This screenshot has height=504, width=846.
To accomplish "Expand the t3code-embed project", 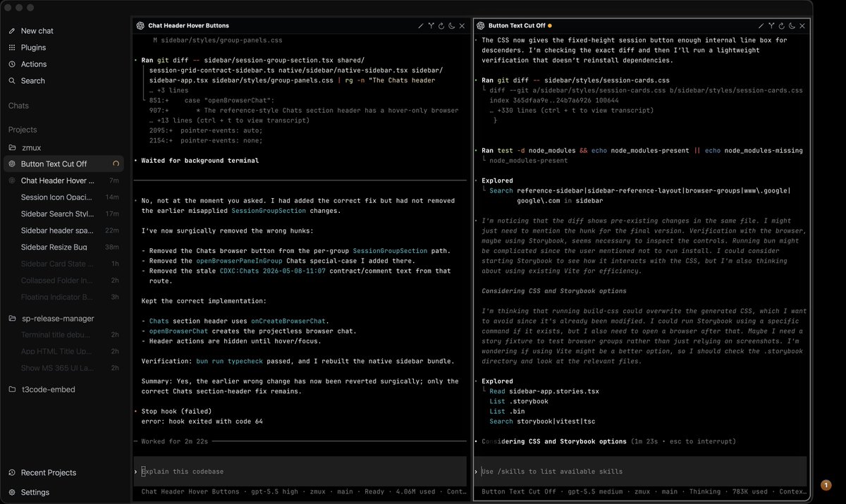I will (x=48, y=389).
